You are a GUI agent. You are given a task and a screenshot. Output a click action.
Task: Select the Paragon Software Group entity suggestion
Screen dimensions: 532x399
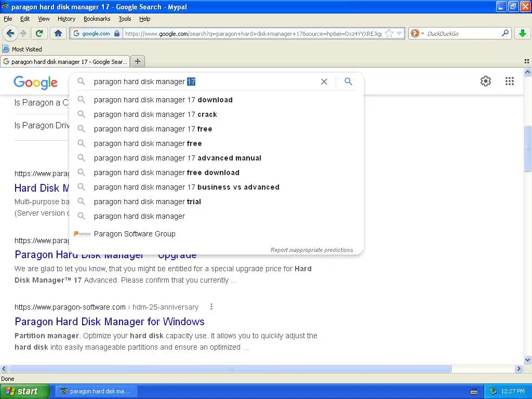[x=216, y=234]
